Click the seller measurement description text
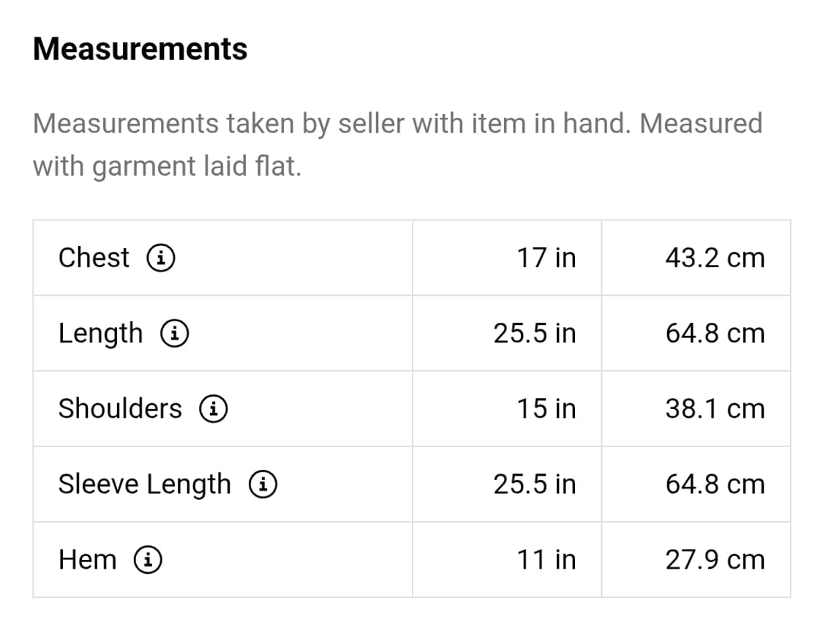 pos(397,144)
